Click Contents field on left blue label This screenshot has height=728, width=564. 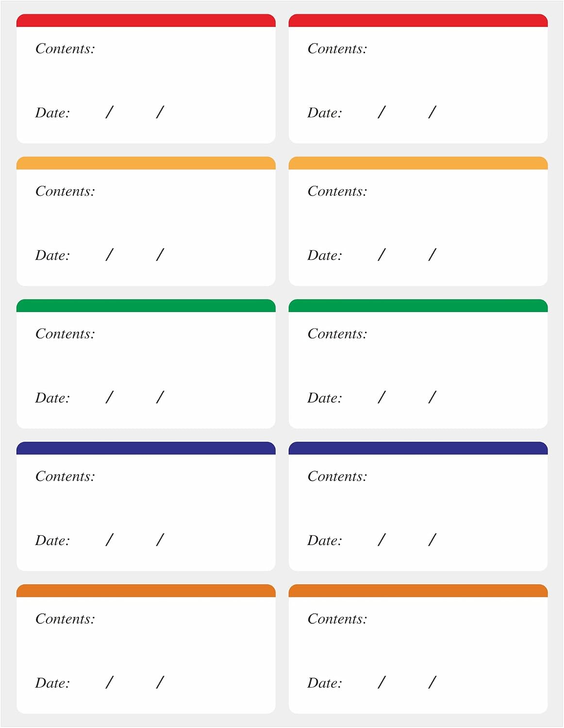pyautogui.click(x=65, y=476)
